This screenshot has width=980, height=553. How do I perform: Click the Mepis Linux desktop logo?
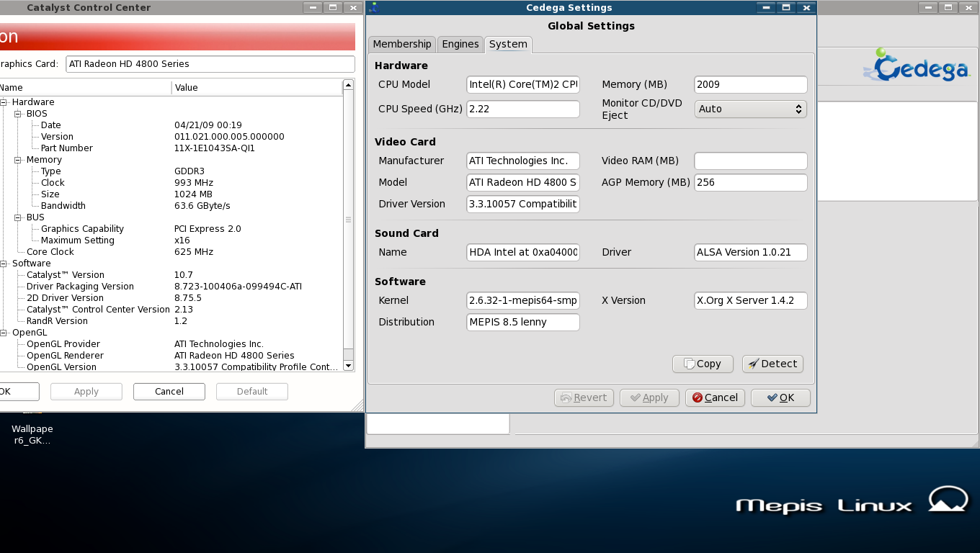[852, 503]
